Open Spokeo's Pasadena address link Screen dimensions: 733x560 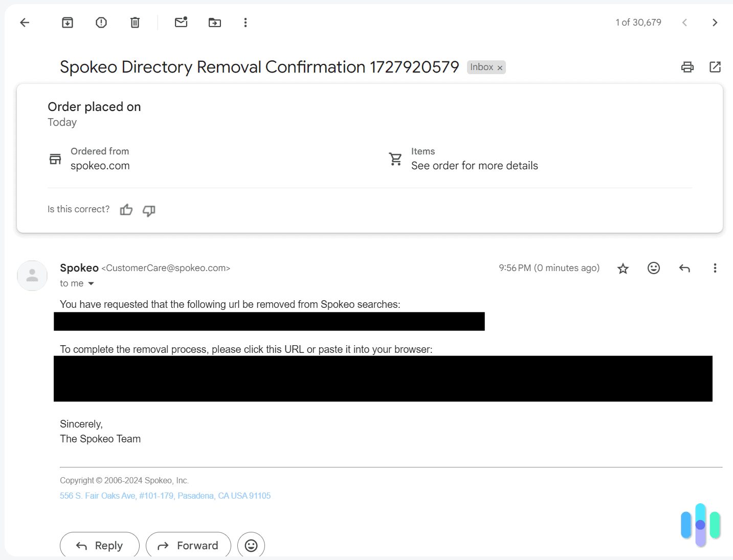[165, 496]
